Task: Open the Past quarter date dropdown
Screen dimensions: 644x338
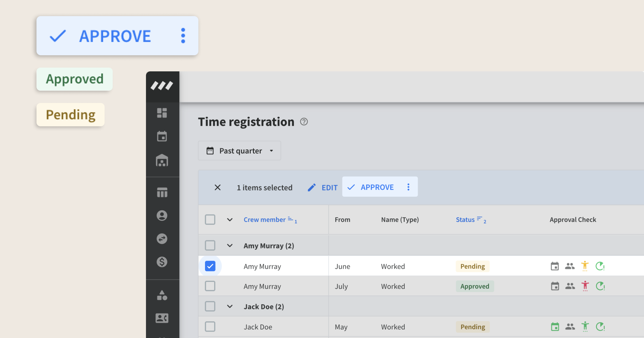Action: click(x=239, y=151)
